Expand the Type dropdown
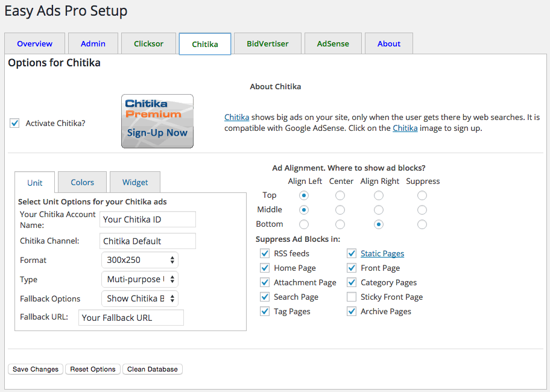This screenshot has height=392, width=550. 140,279
